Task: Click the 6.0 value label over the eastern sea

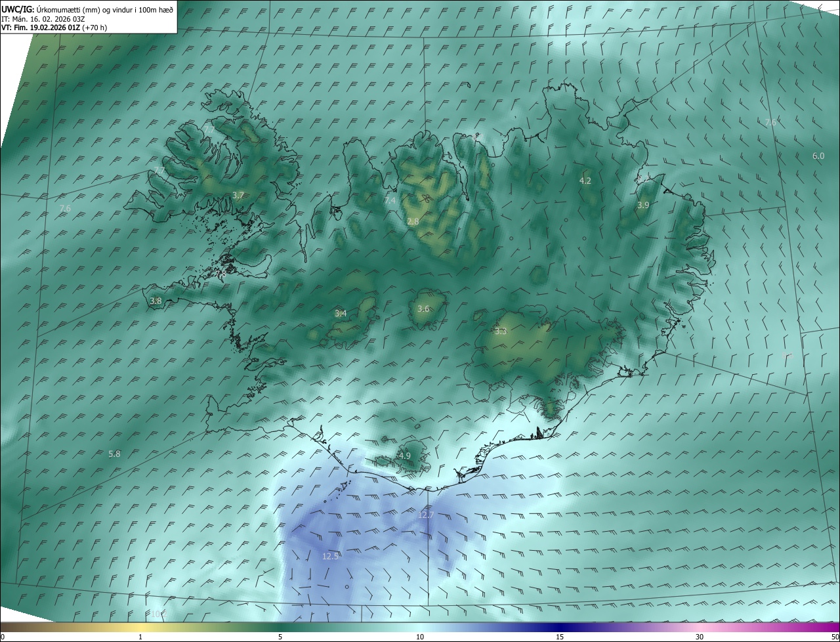Action: pyautogui.click(x=818, y=156)
